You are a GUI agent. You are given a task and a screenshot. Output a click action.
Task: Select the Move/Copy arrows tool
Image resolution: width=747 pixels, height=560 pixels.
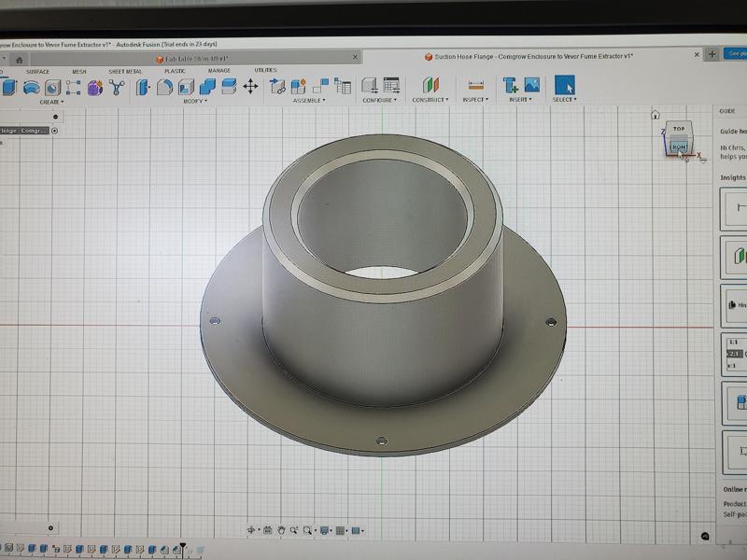point(250,87)
